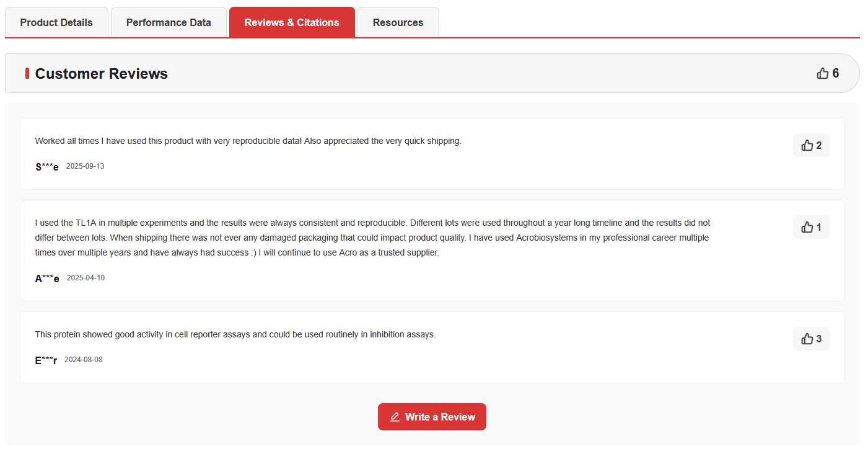Click the review date 2024-08-08
This screenshot has width=868, height=454.
point(83,360)
